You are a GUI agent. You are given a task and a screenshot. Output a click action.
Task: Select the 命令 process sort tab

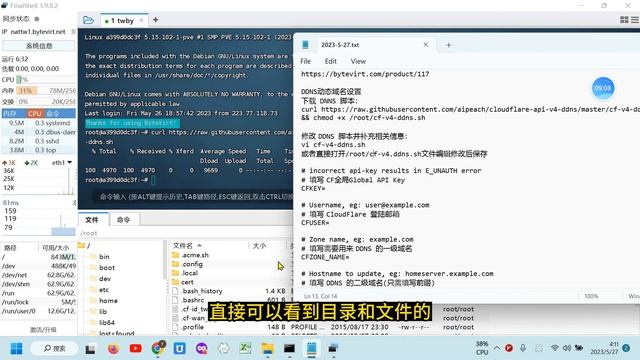point(53,113)
